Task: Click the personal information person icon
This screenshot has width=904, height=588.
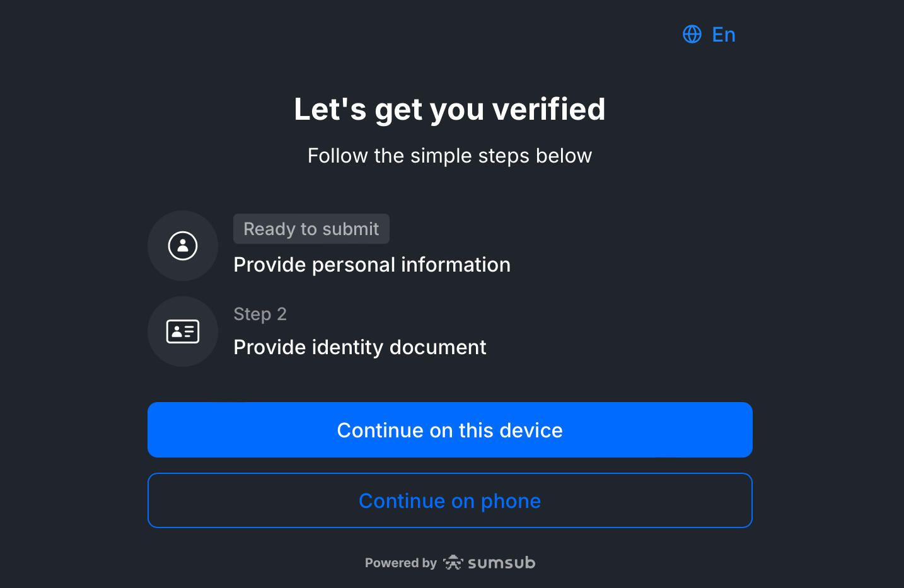Action: 183,246
